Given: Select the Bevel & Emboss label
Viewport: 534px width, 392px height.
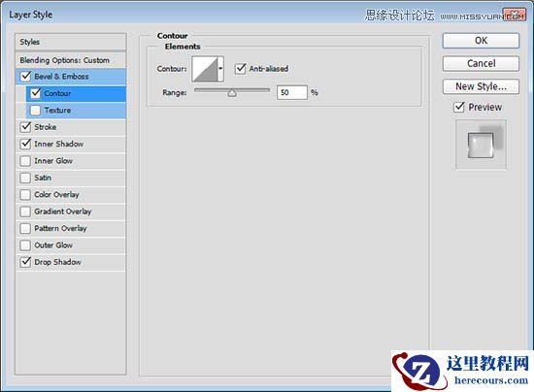Looking at the screenshot, I should point(61,77).
